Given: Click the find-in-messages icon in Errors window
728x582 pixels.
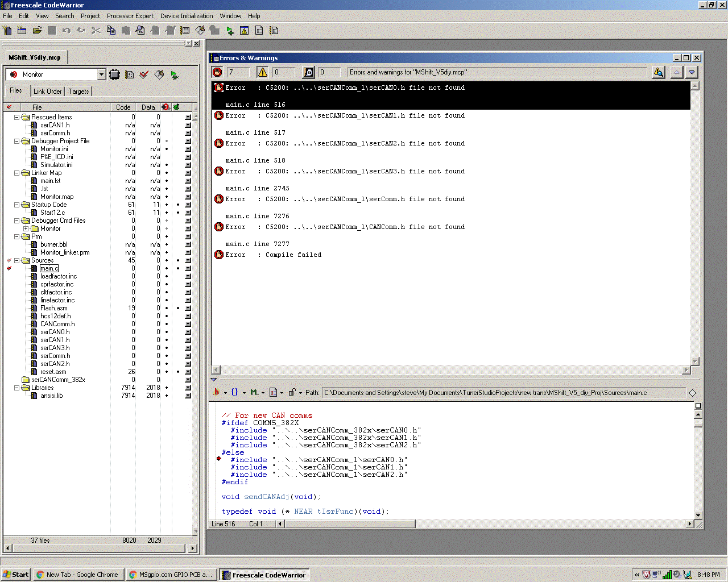Looking at the screenshot, I should pos(659,72).
